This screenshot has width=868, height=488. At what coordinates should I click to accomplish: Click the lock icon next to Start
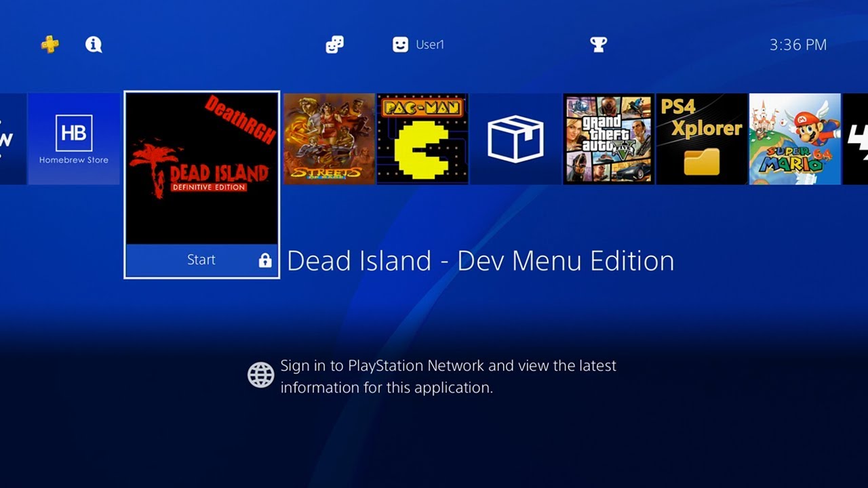click(265, 260)
